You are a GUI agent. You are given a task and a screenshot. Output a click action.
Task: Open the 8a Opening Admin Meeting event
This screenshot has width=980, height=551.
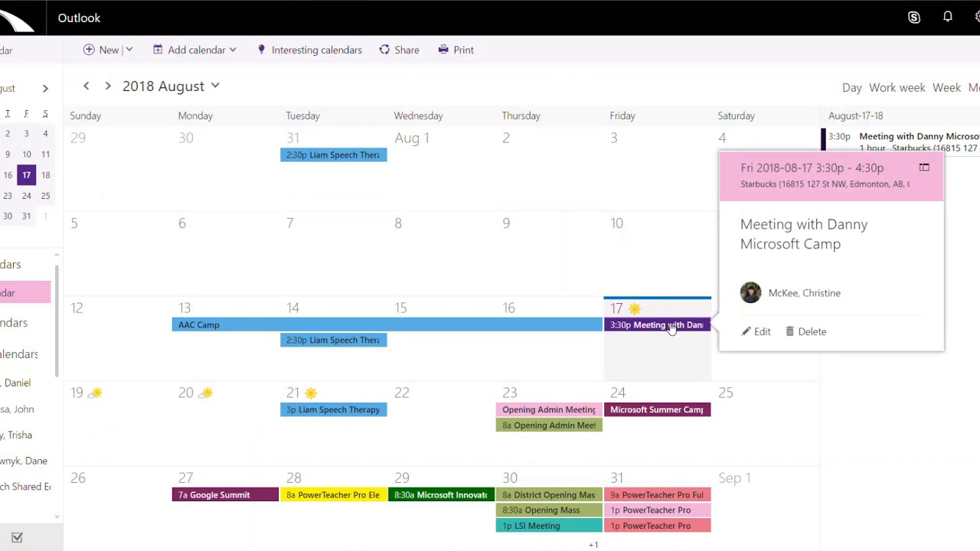click(x=549, y=425)
